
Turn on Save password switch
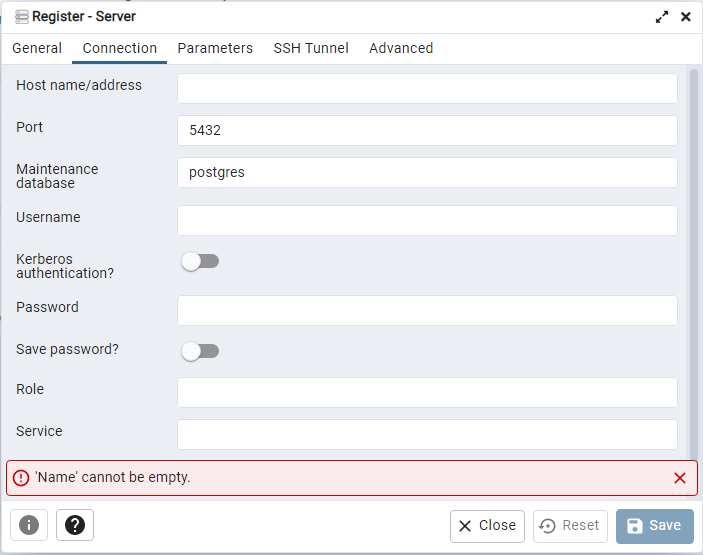coord(200,351)
